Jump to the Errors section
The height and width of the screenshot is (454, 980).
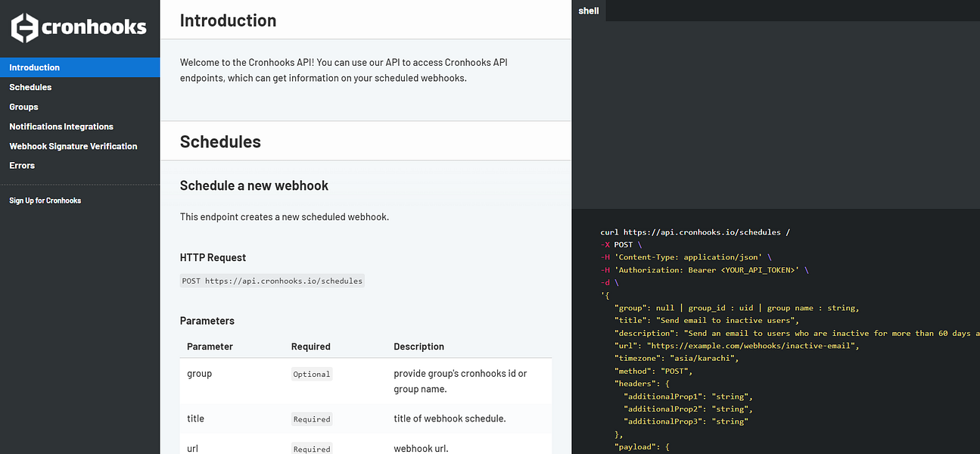22,165
